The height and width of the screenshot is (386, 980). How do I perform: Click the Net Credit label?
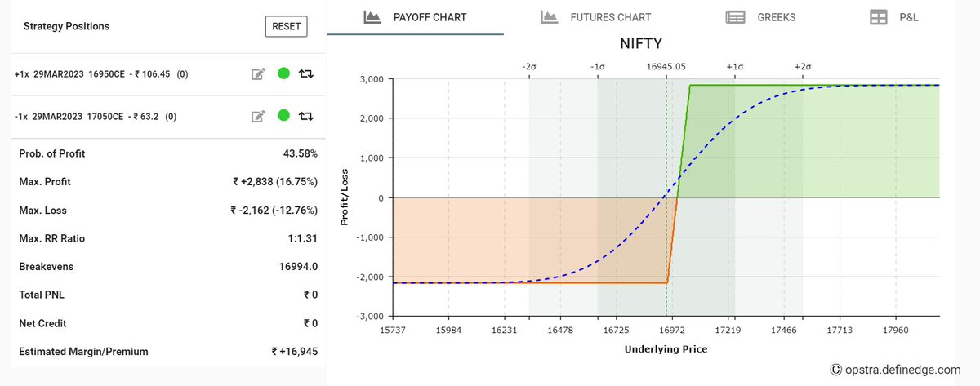coord(42,323)
